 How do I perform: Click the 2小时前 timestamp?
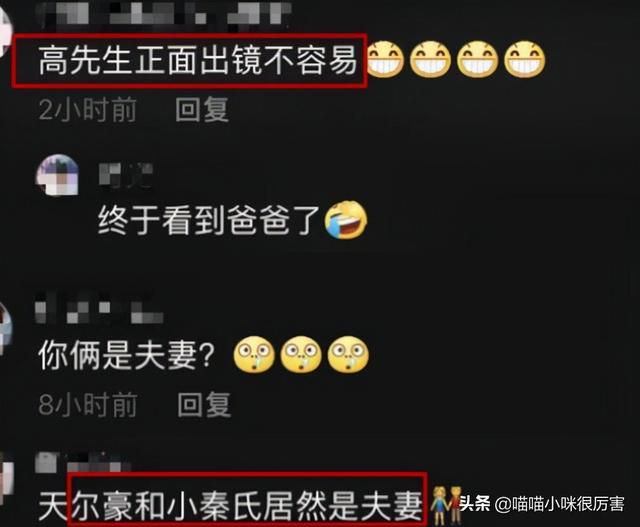88,109
